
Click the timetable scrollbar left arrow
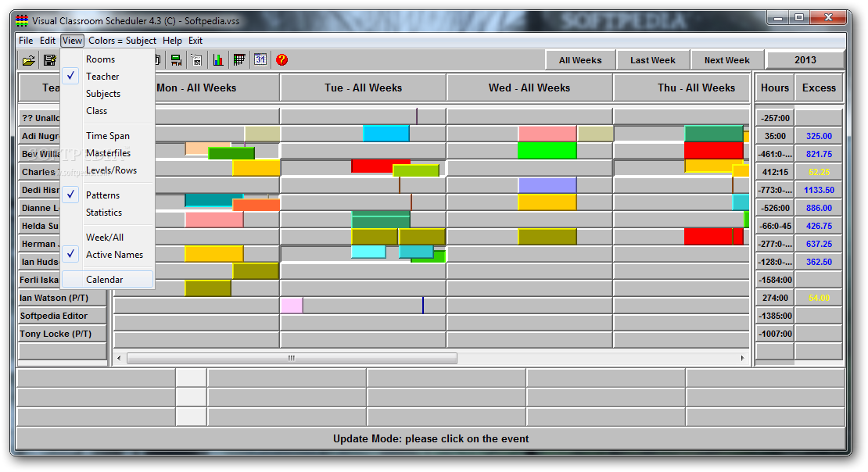click(119, 359)
